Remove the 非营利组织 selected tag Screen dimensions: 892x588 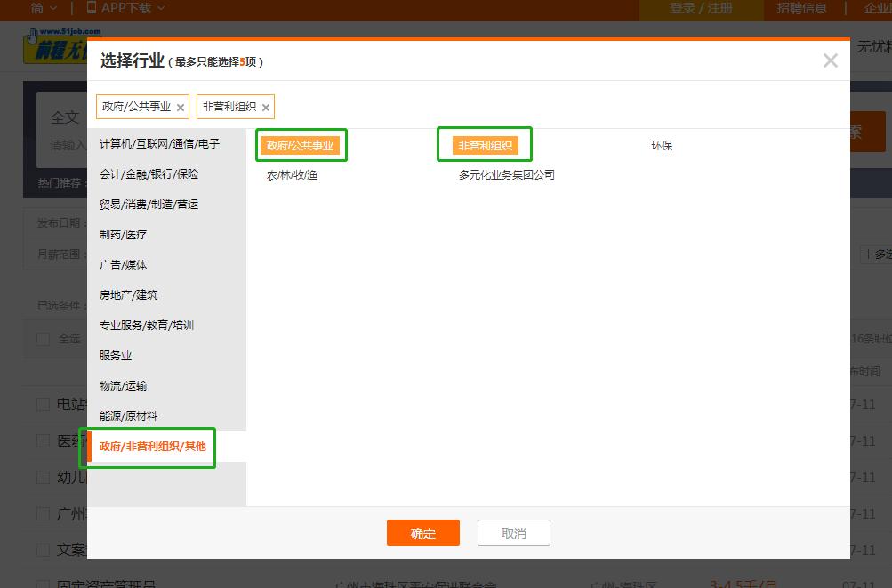click(265, 106)
